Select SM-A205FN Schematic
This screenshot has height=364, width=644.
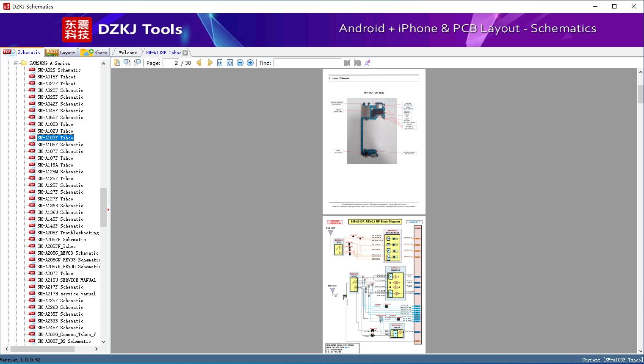[61, 239]
